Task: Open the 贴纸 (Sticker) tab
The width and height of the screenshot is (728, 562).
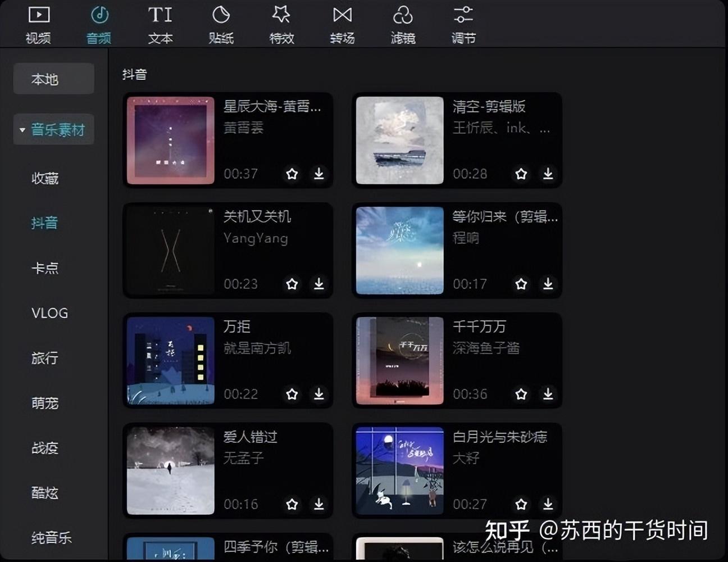Action: pos(221,25)
